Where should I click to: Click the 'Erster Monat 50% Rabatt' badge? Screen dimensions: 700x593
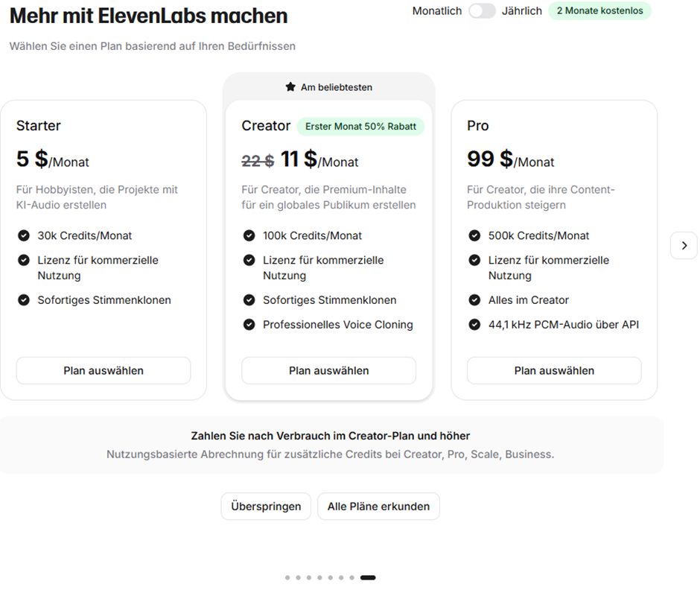point(360,127)
